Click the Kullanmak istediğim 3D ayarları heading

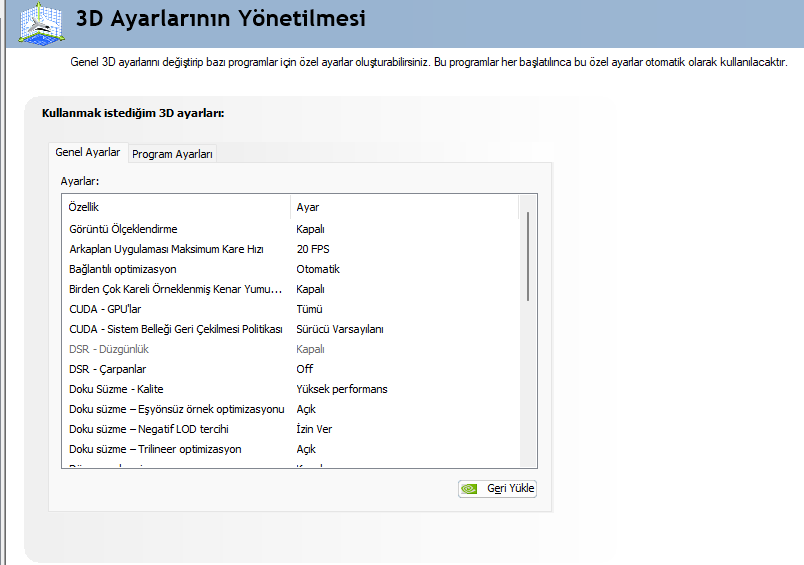(x=133, y=113)
